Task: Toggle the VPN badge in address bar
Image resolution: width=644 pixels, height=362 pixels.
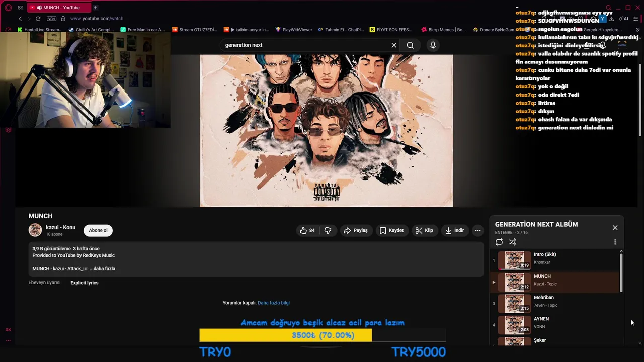Action: click(x=51, y=19)
